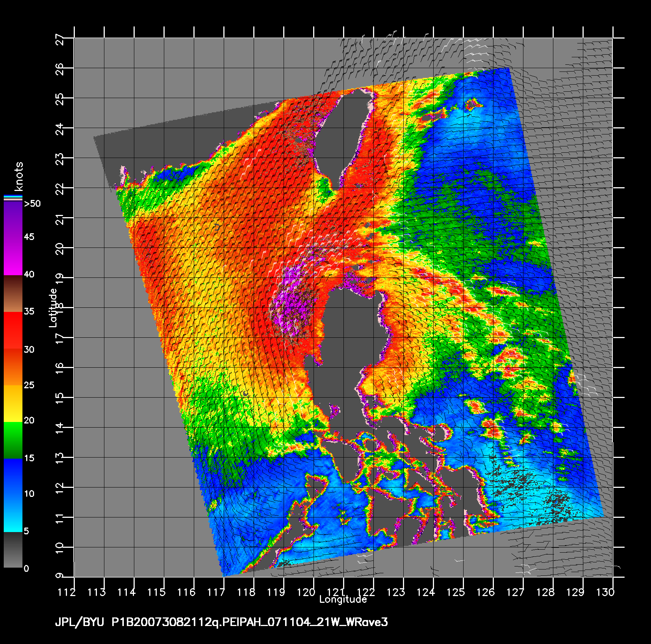Click the '45' label on the color scale
651x644 pixels.
[x=29, y=237]
